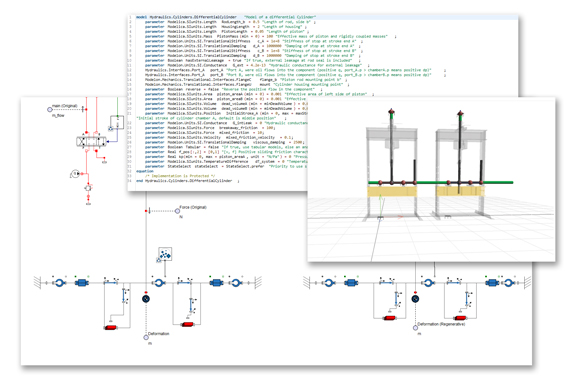Click the red cylinder component at bottom-left diagram
Image resolution: width=576 pixels, height=390 pixels.
click(x=111, y=327)
